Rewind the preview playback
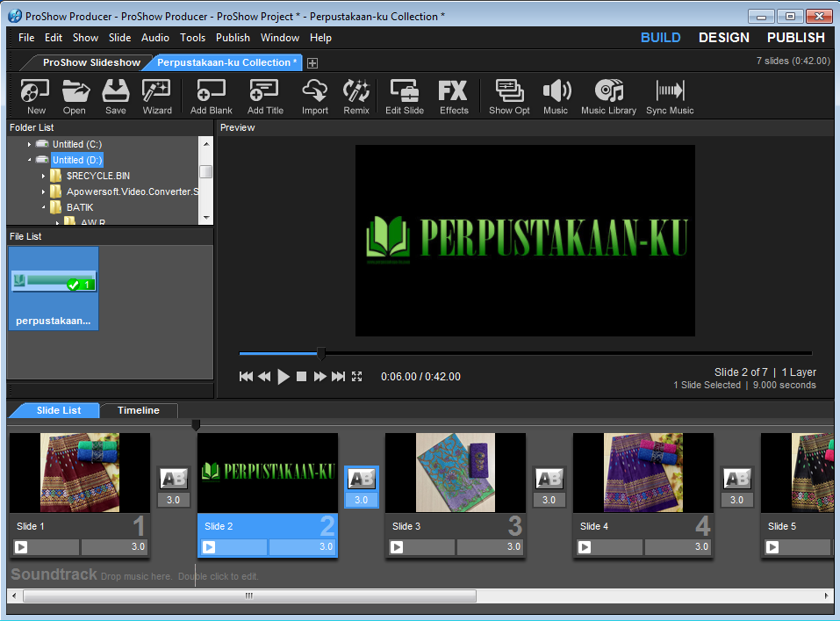840x621 pixels. point(264,377)
